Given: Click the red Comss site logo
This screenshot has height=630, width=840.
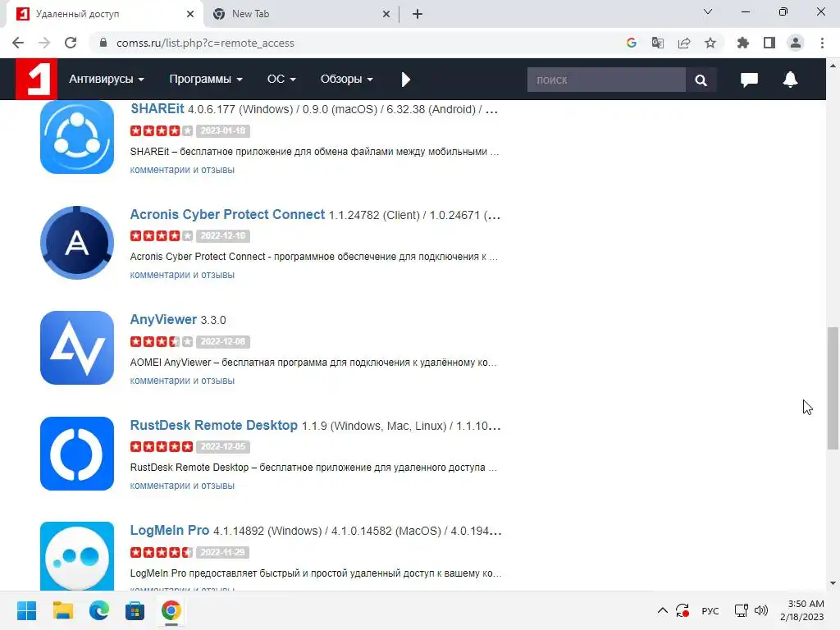Looking at the screenshot, I should [x=36, y=79].
